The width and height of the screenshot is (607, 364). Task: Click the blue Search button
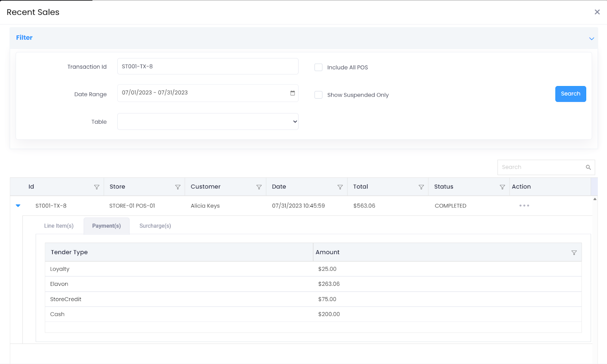(570, 94)
